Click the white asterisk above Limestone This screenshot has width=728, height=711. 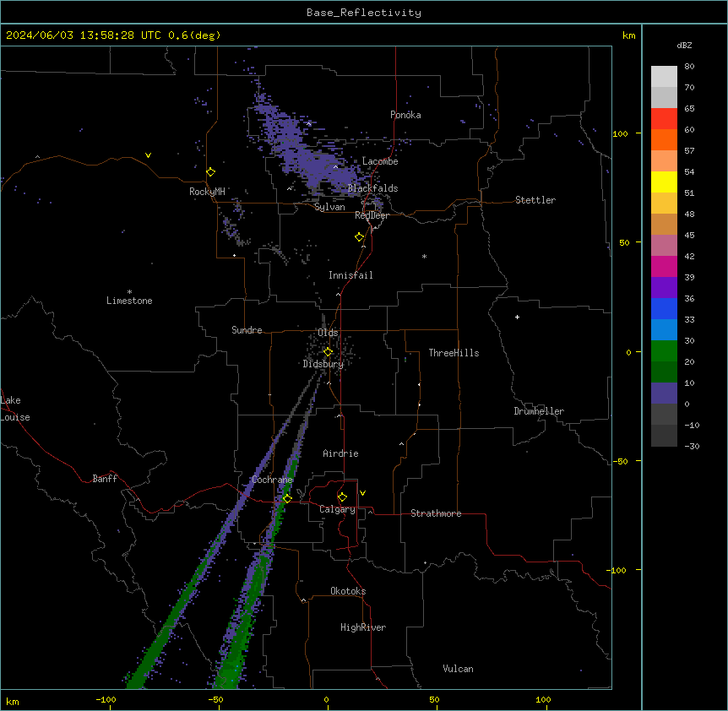pos(129,292)
